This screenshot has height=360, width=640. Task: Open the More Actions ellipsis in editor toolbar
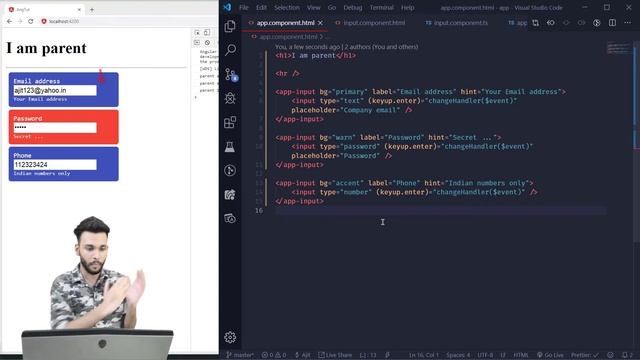coord(627,23)
